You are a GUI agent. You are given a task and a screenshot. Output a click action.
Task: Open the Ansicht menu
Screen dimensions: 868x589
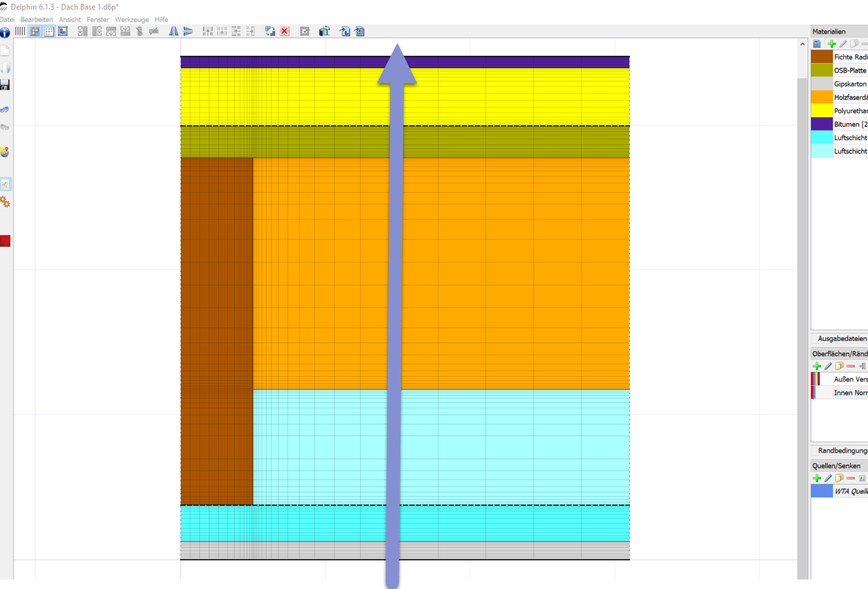[x=70, y=20]
